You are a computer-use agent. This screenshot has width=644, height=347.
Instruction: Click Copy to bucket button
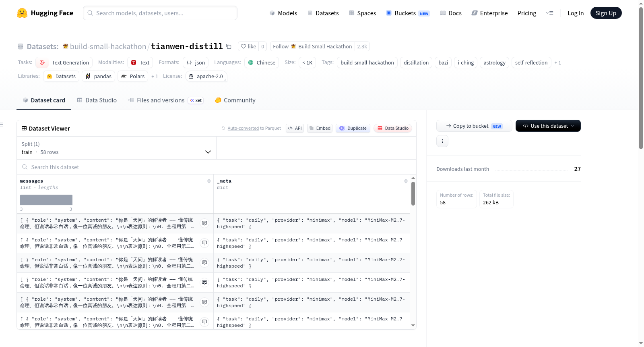coord(474,126)
